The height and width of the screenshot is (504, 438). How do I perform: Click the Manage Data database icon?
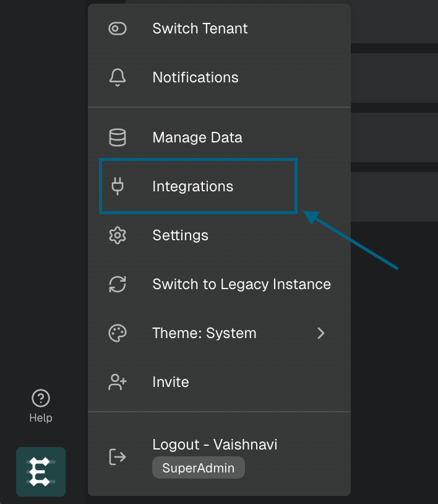pos(118,137)
